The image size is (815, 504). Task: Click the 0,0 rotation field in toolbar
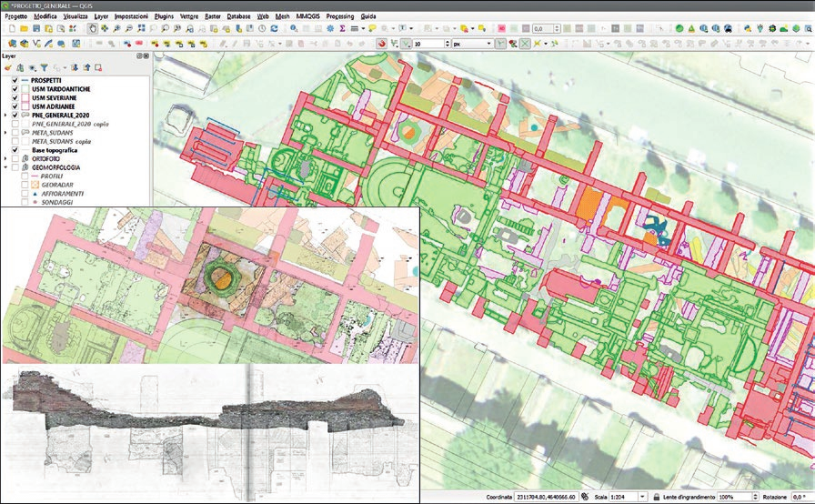[x=543, y=28]
